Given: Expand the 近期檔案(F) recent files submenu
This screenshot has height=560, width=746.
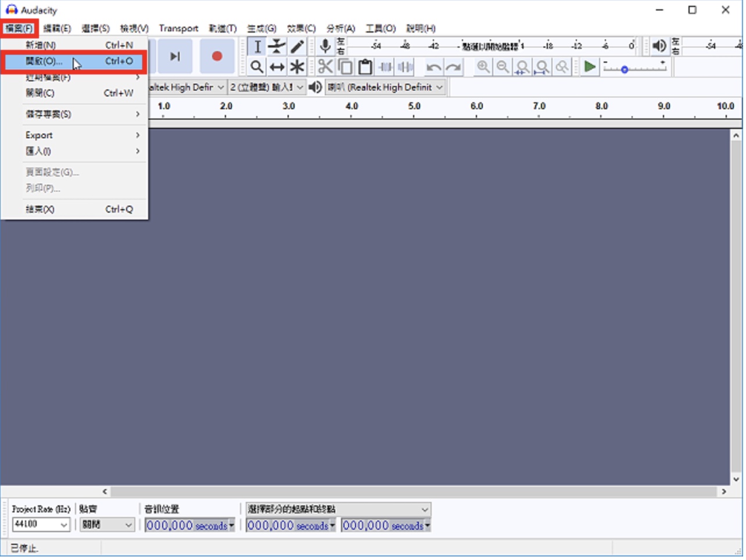Looking at the screenshot, I should tap(74, 77).
